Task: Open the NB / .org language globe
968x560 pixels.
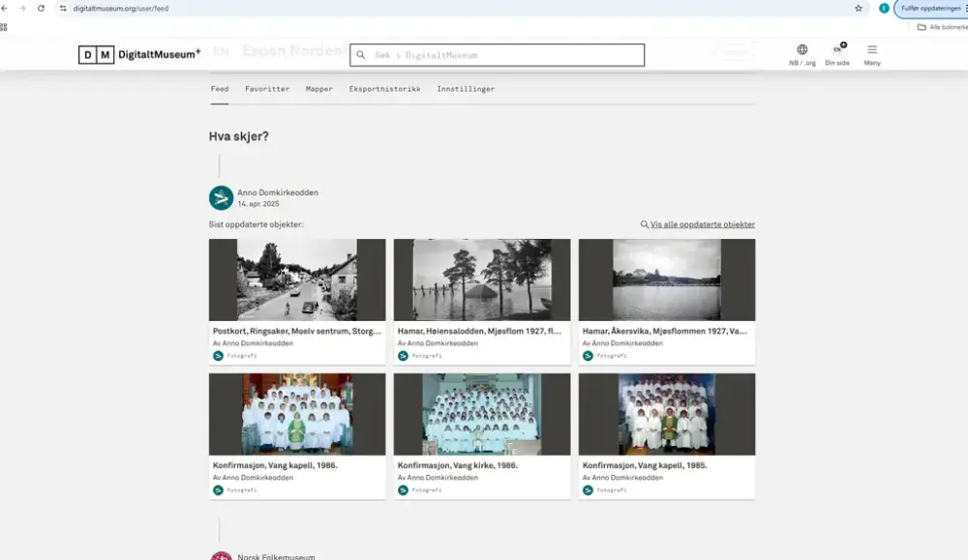Action: (x=802, y=50)
